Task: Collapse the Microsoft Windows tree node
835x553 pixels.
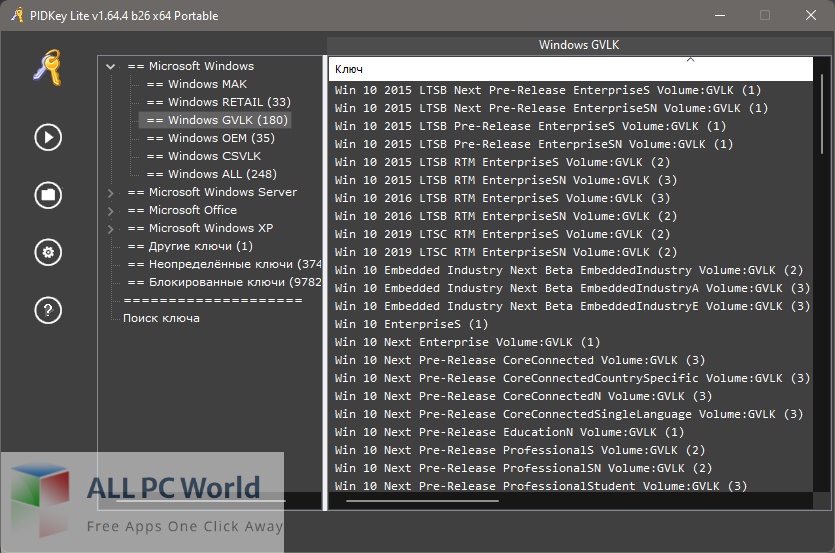Action: click(x=110, y=67)
